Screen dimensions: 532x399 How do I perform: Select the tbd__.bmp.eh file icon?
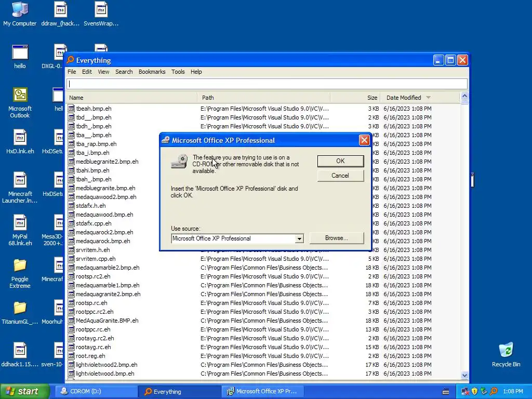pos(71,117)
